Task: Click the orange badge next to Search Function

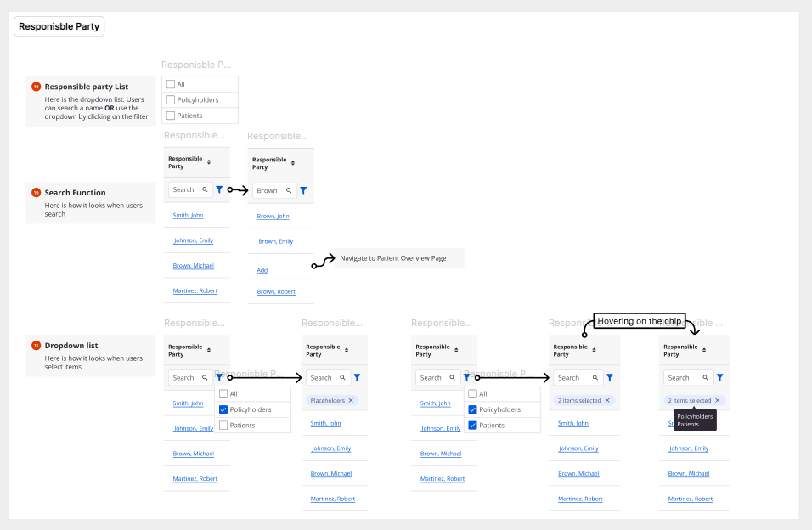Action: pos(36,193)
